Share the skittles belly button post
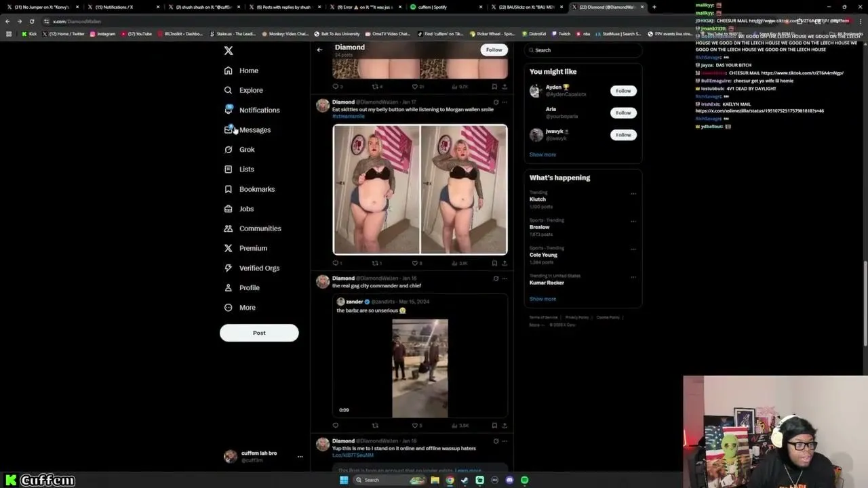Viewport: 868px width, 488px height. point(505,263)
